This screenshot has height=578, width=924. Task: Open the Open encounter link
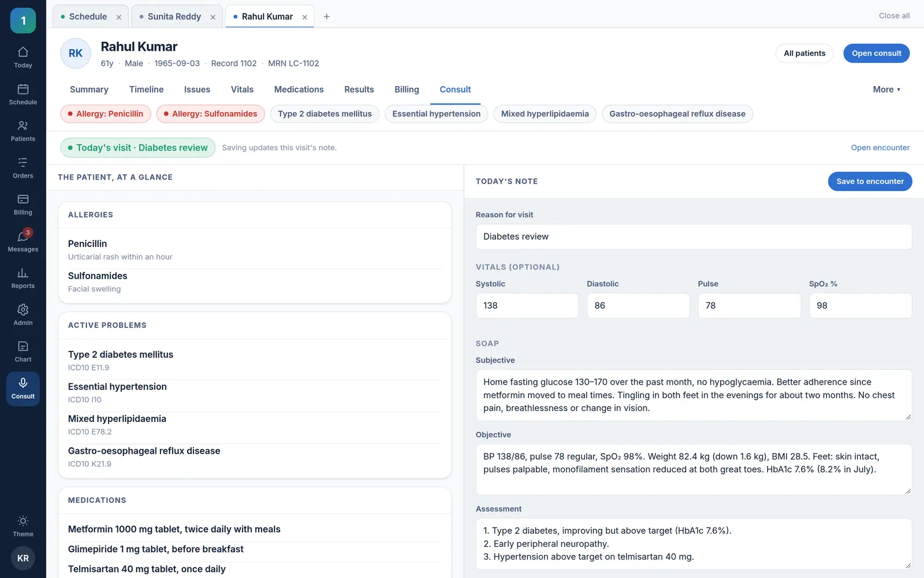(x=880, y=148)
